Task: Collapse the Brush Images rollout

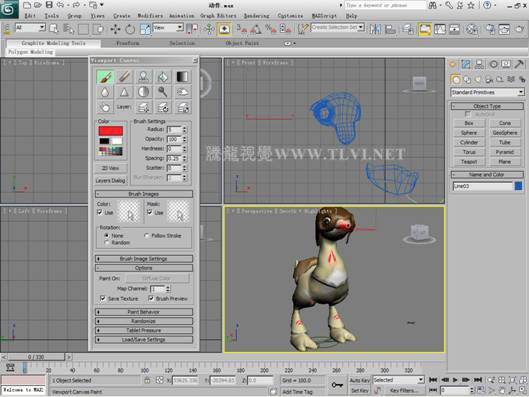Action: 144,194
